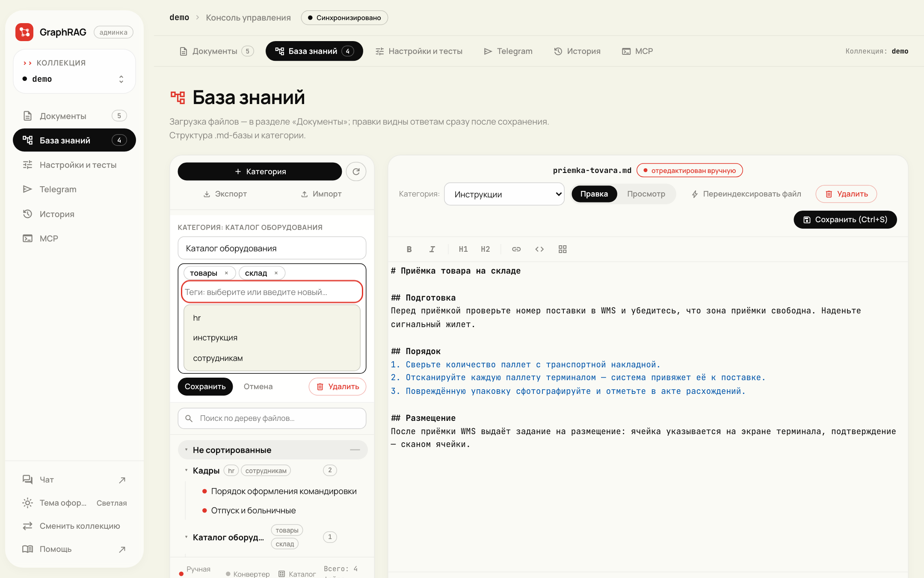Remove the 'склад' tag
Screen dimensions: 924x578
pos(276,273)
